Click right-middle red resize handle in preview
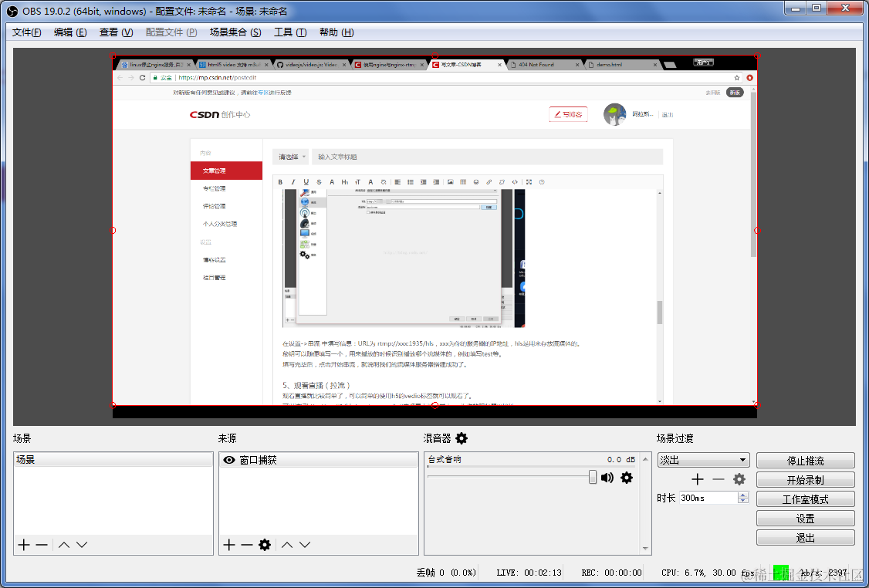The width and height of the screenshot is (869, 588). (x=757, y=230)
